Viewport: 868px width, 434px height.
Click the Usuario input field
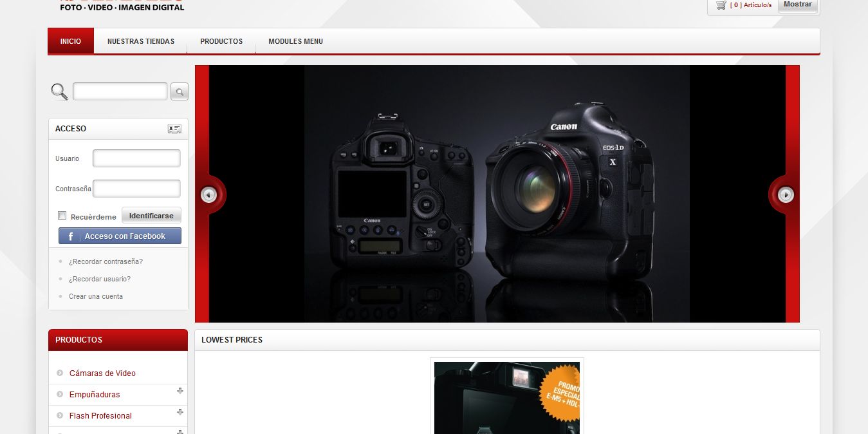point(136,158)
